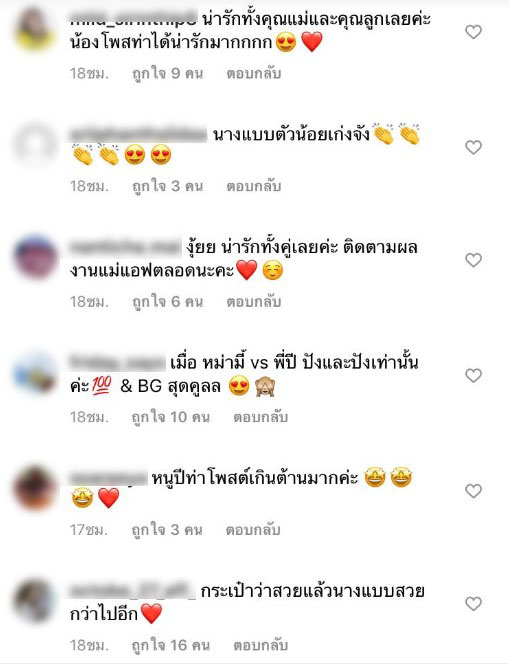Viewport: 509px width, 664px height.
Task: Reply to the น่ารักทั้งคุณแม่ comment
Action: click(x=254, y=74)
